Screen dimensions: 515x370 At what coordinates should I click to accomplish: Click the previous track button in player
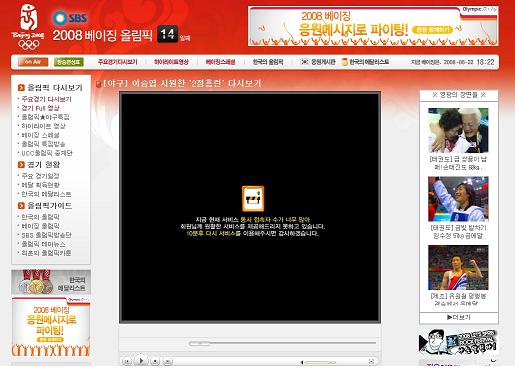[x=127, y=361]
